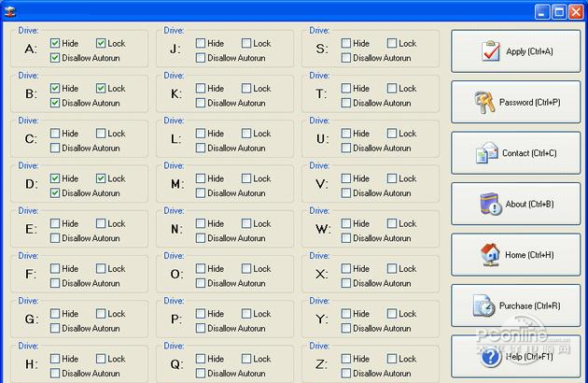Viewport: 588px width, 383px height.
Task: Check Hide for drive J:
Action: coord(201,43)
